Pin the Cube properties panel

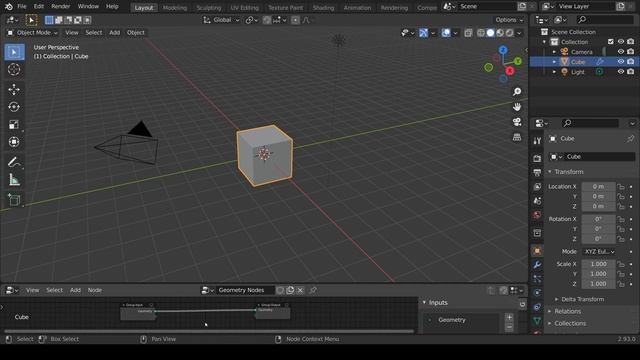click(x=630, y=139)
